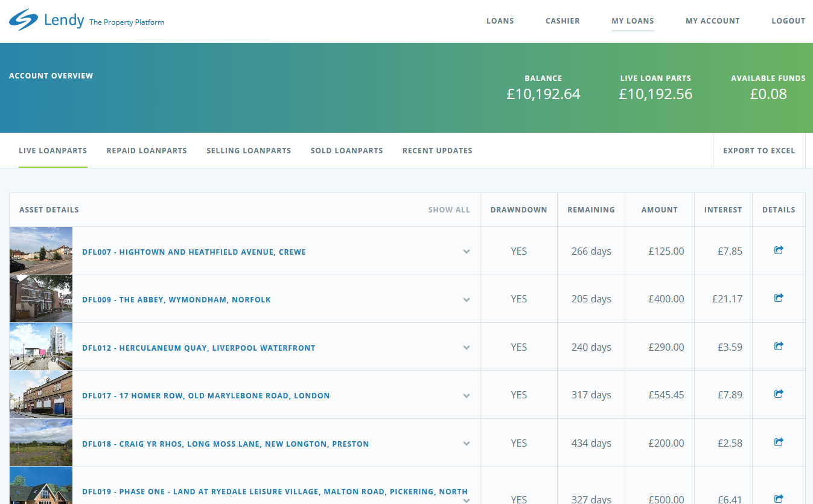Click Export to Excel button
Viewport: 813px width, 504px height.
pos(759,151)
